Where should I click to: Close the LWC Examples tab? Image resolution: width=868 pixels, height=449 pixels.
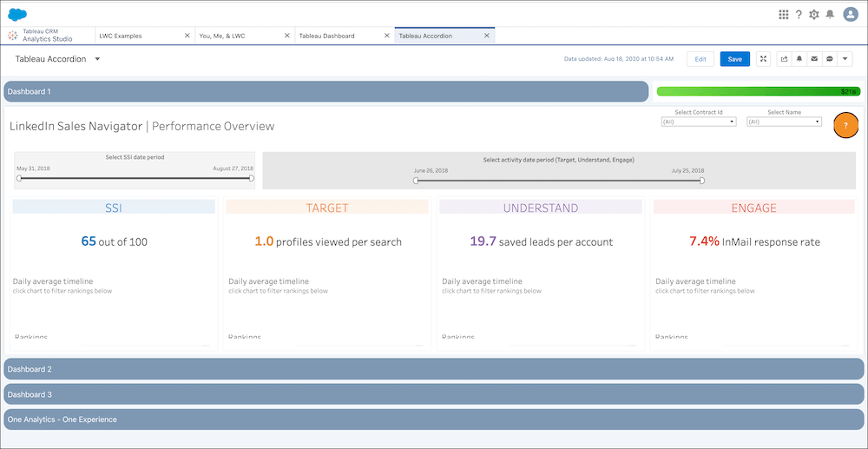(187, 36)
